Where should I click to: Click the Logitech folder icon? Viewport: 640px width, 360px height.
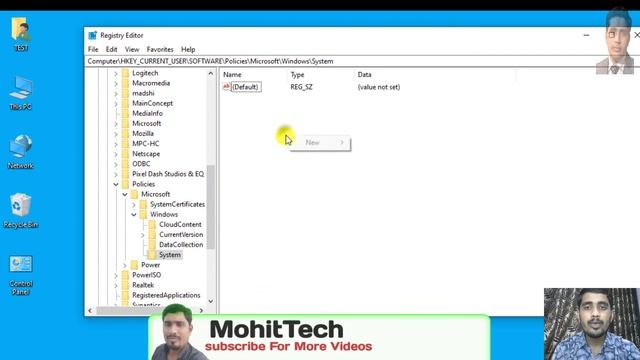pyautogui.click(x=125, y=73)
